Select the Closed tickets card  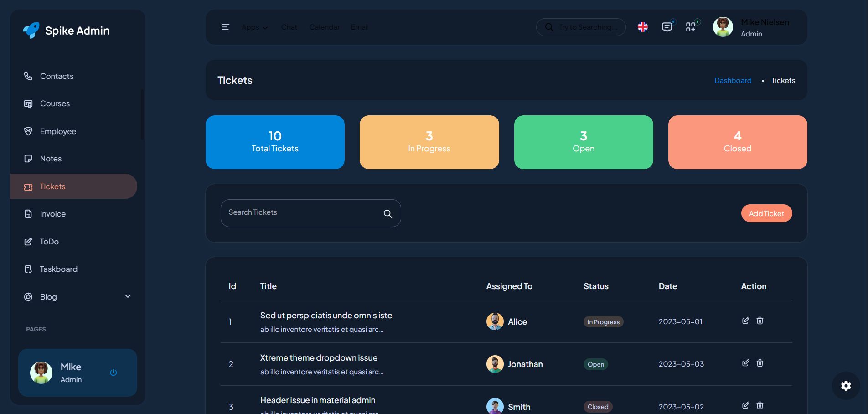point(737,142)
